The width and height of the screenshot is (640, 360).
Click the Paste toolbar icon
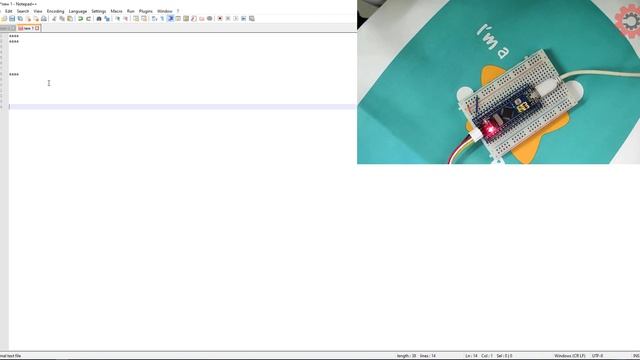click(70, 18)
